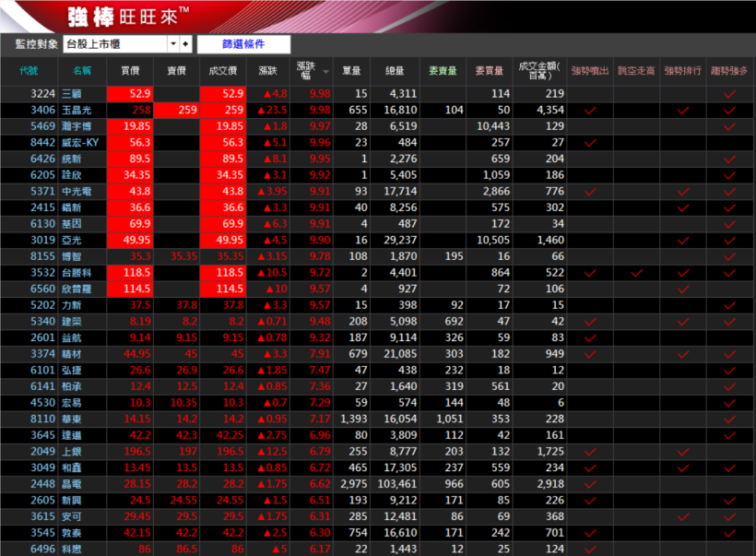Click the 跳空走高 column header
Viewport: 756px width, 556px height.
(x=636, y=71)
